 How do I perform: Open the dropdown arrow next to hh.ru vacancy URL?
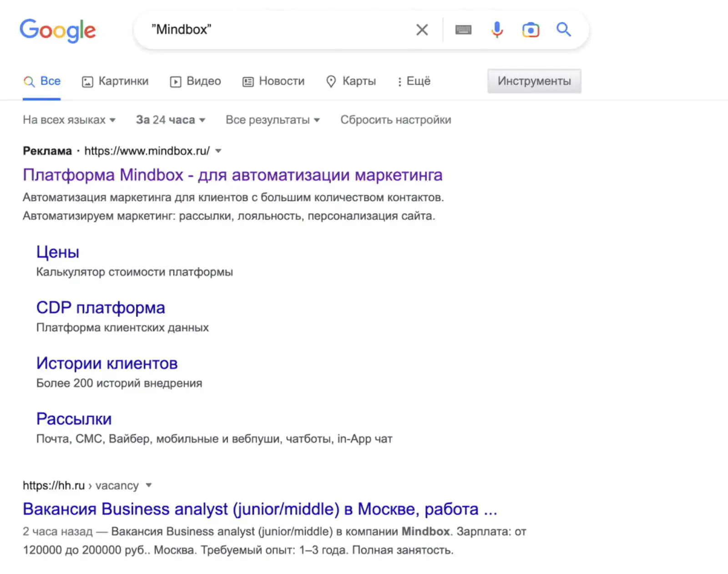pos(148,485)
